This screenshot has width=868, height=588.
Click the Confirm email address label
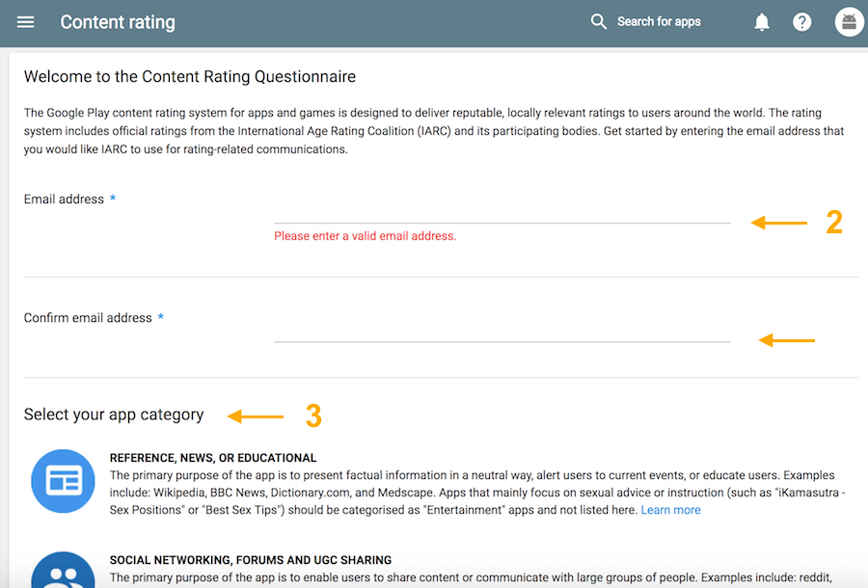88,318
